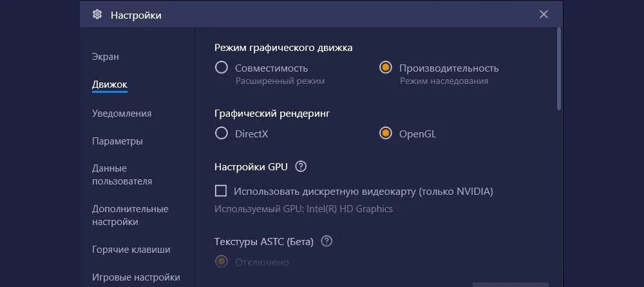Close the Настройки window

click(x=544, y=14)
